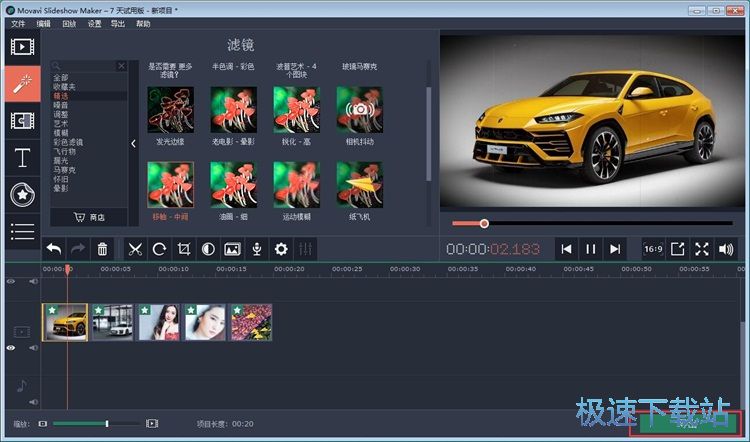The width and height of the screenshot is (750, 442).
Task: Click the preview playback progress slider
Action: pos(592,223)
